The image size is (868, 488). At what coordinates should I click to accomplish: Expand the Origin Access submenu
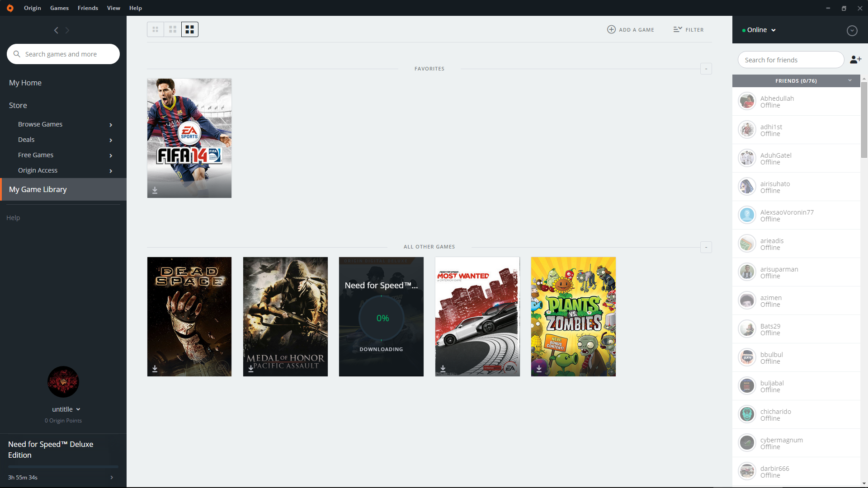[111, 171]
